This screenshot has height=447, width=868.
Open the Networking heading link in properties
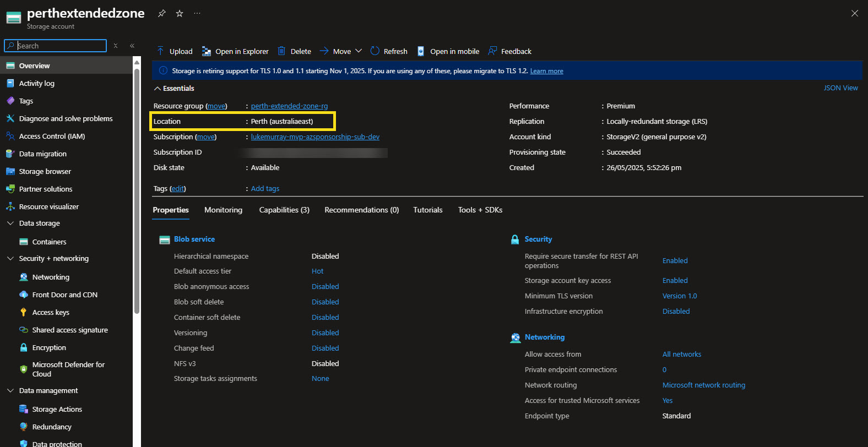pyautogui.click(x=545, y=337)
